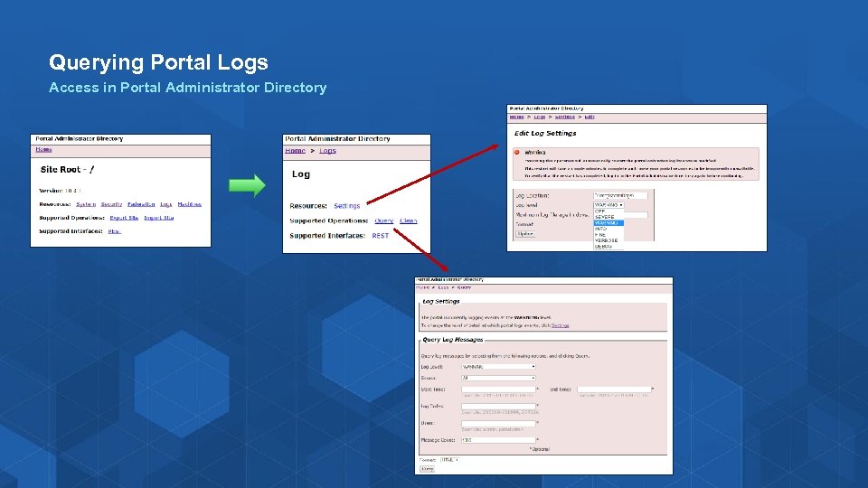Choose SEVERE in the log level list
Screen dimensions: 868x488
pos(609,217)
